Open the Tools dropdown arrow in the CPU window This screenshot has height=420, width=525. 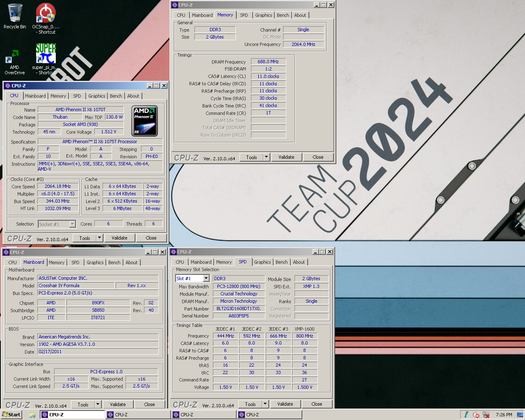pyautogui.click(x=99, y=238)
